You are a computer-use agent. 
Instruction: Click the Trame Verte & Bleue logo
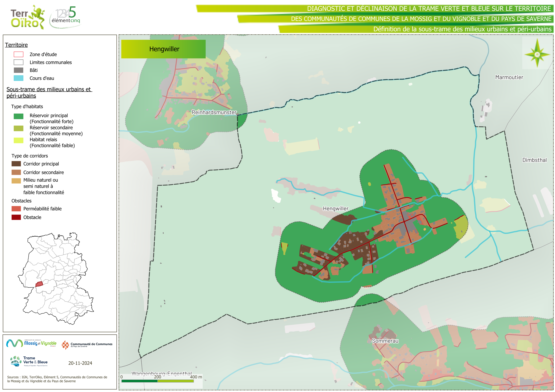[29, 361]
